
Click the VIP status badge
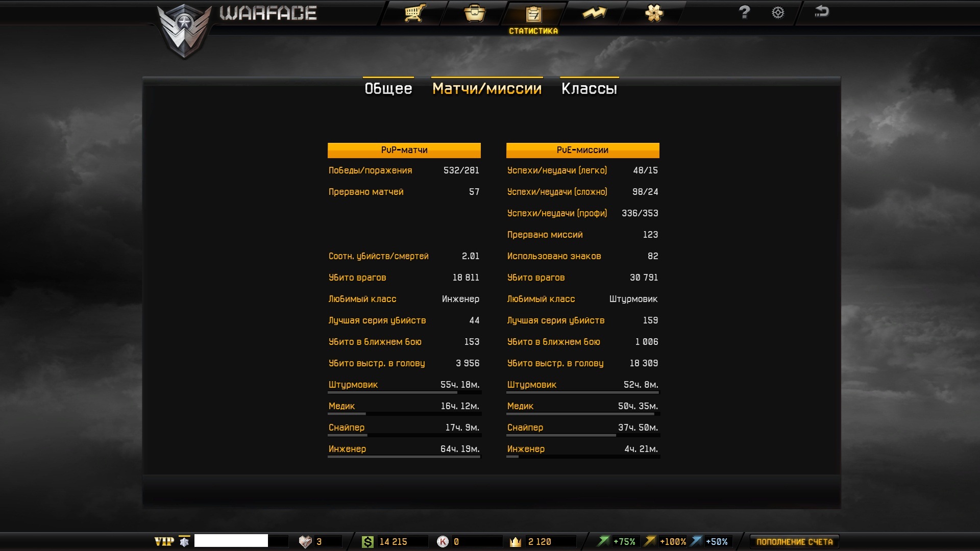pyautogui.click(x=164, y=542)
